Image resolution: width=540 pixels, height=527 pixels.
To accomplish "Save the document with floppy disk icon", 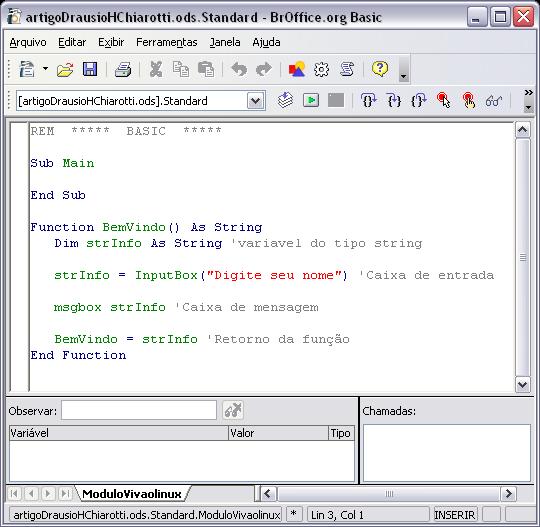I will click(x=90, y=69).
